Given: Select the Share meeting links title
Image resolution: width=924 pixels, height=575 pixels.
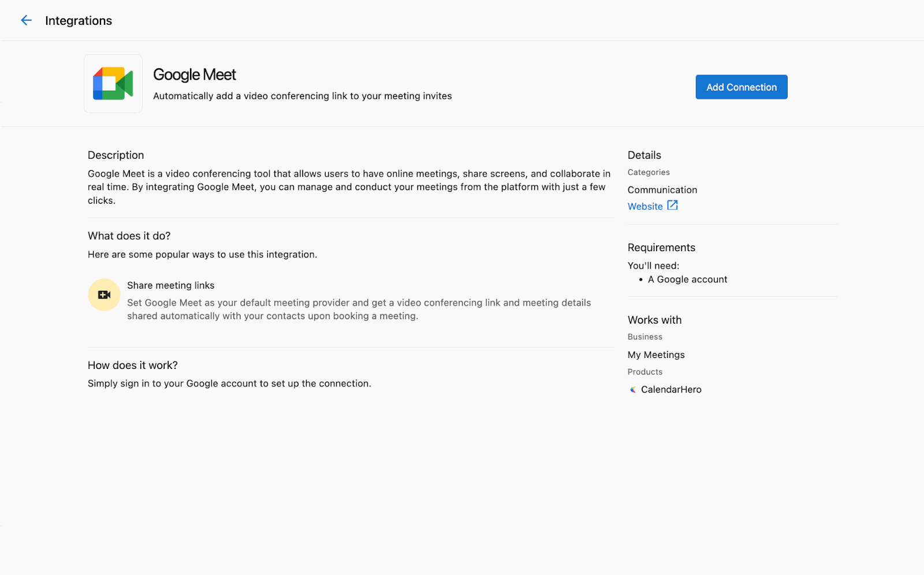Looking at the screenshot, I should (x=171, y=285).
